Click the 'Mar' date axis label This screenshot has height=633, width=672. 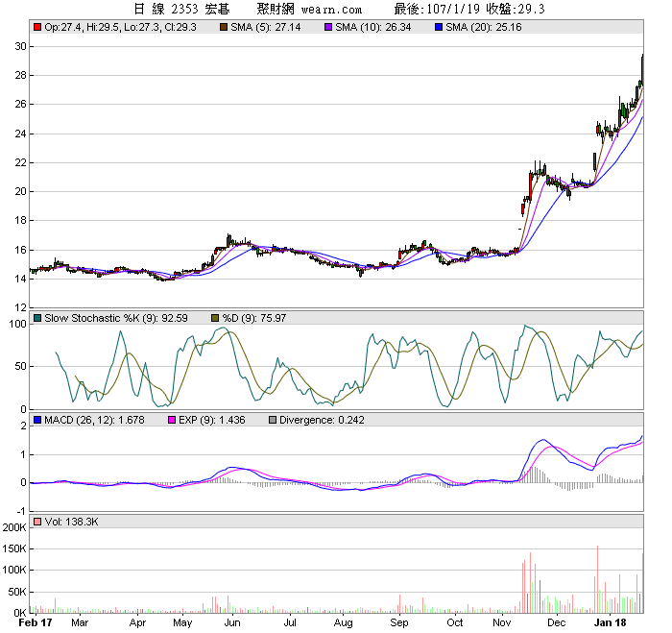pyautogui.click(x=80, y=622)
